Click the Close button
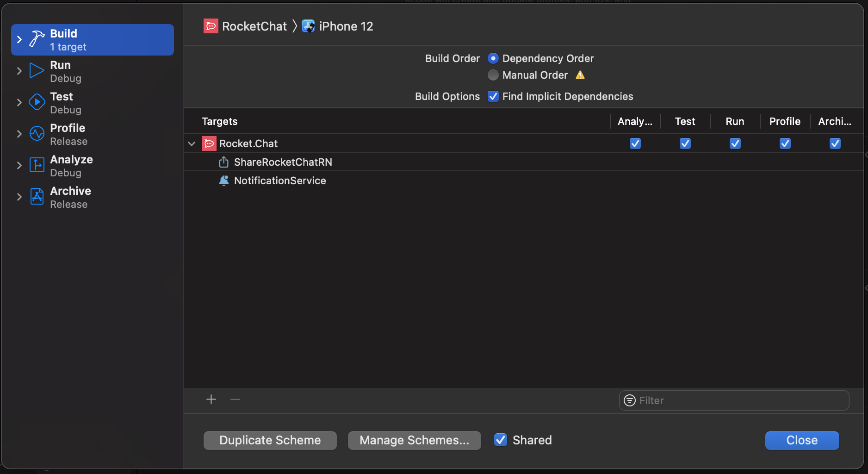The width and height of the screenshot is (868, 474). [802, 440]
